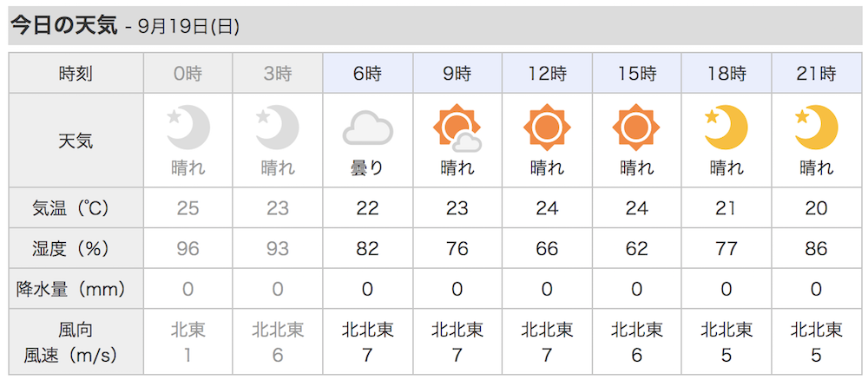868x380 pixels.
Task: Select the cloud icon at 6時
Action: pos(367,128)
